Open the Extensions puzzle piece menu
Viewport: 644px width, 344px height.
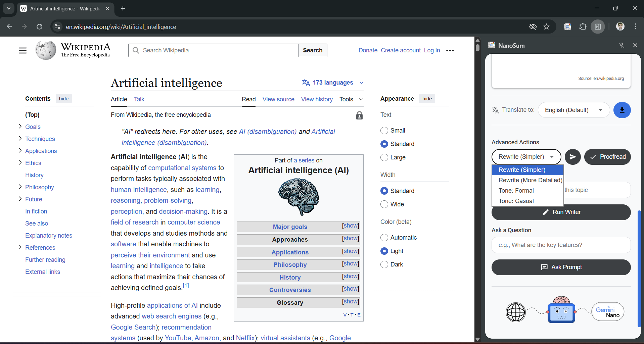[x=583, y=27]
